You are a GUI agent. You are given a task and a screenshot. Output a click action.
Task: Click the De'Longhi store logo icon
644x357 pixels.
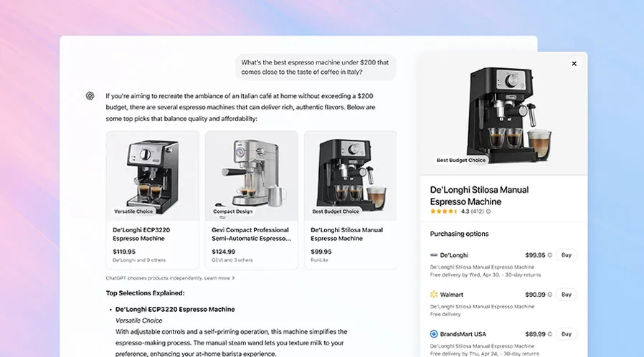coord(434,254)
